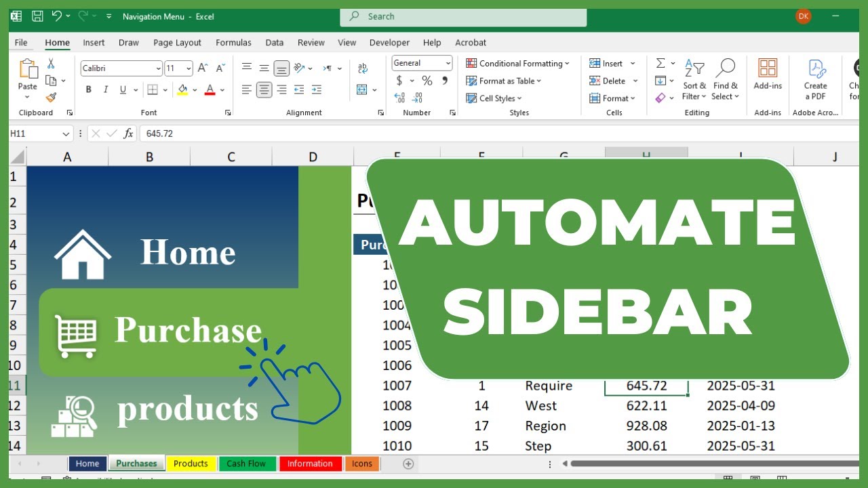This screenshot has width=868, height=488.
Task: Expand the Name Box dropdown showing H11
Action: pos(66,134)
